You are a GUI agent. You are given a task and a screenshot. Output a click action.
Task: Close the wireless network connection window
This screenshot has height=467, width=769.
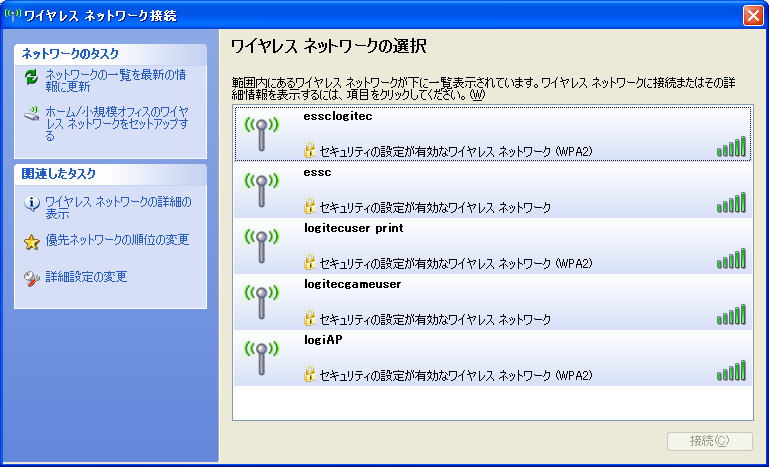[x=752, y=15]
